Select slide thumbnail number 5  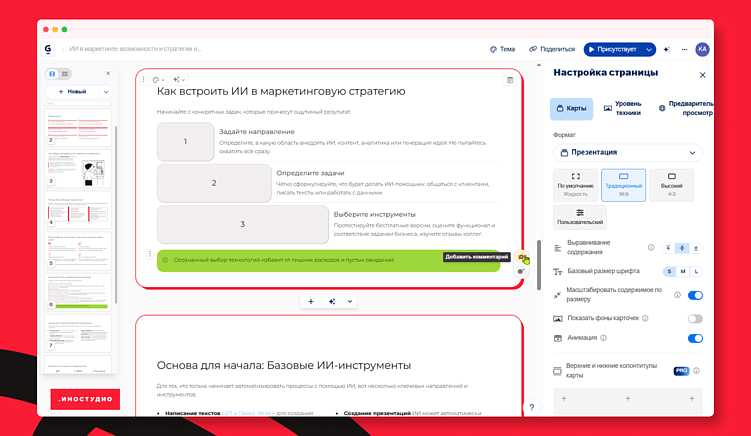click(x=78, y=251)
